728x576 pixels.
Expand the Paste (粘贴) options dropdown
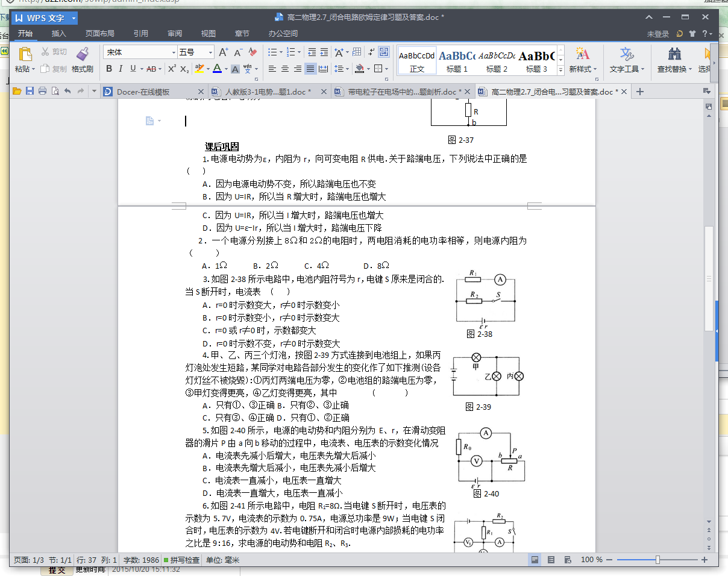pos(34,69)
